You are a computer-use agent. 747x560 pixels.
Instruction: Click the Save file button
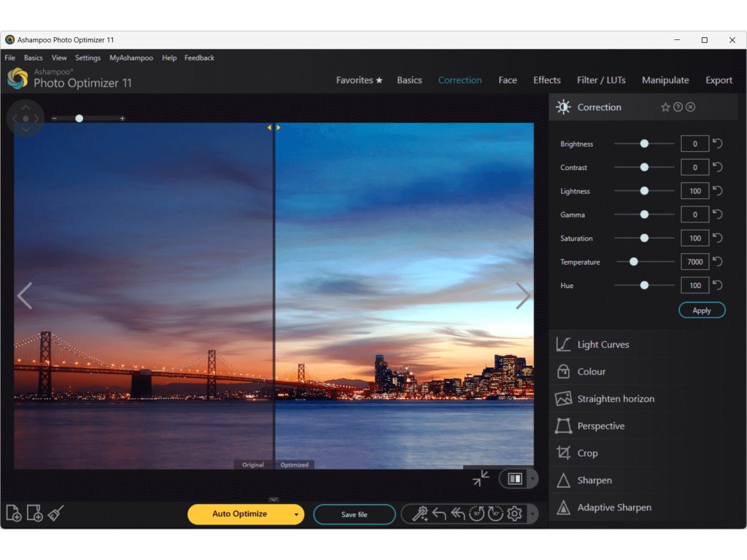coord(354,514)
